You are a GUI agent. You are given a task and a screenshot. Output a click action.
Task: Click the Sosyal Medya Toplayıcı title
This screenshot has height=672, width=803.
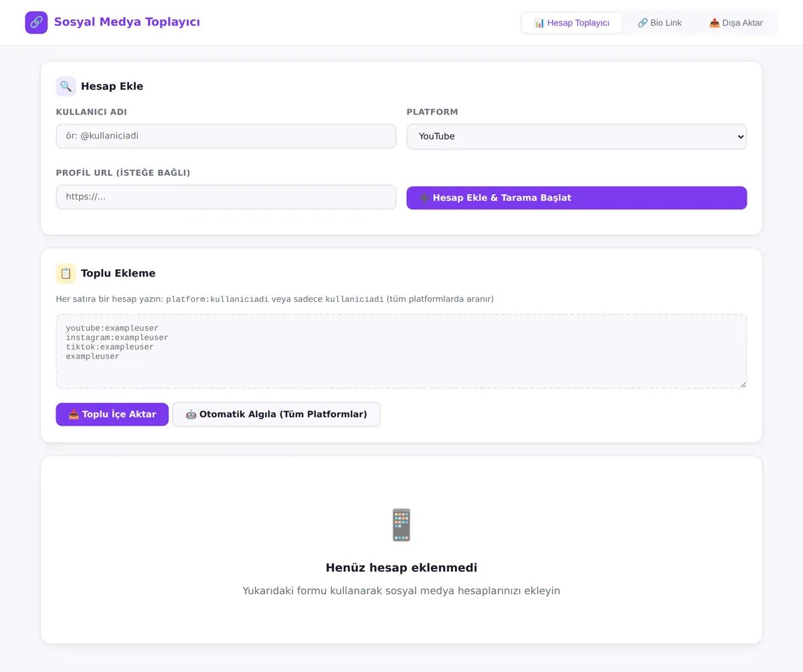pyautogui.click(x=127, y=22)
